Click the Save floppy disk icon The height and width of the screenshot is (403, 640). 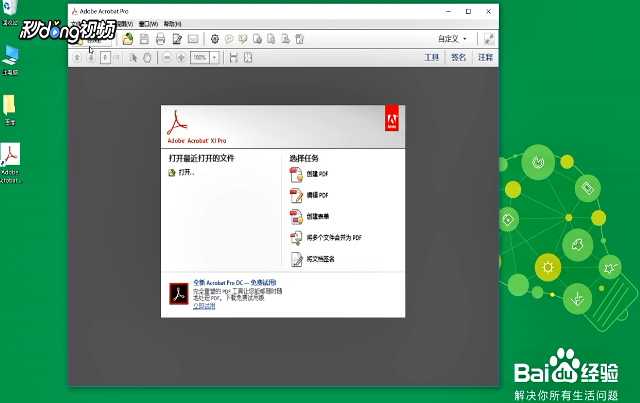coord(144,39)
